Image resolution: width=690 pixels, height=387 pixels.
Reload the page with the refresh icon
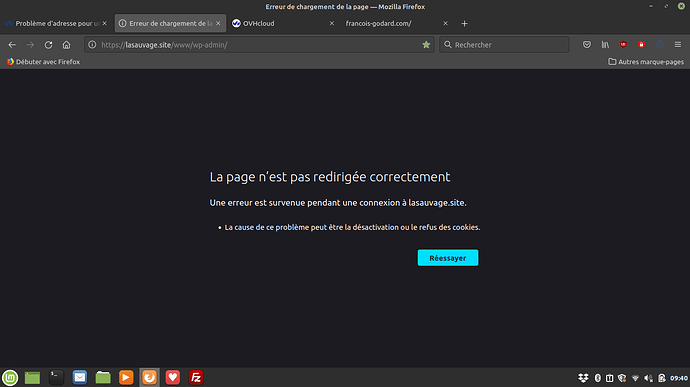(48, 44)
